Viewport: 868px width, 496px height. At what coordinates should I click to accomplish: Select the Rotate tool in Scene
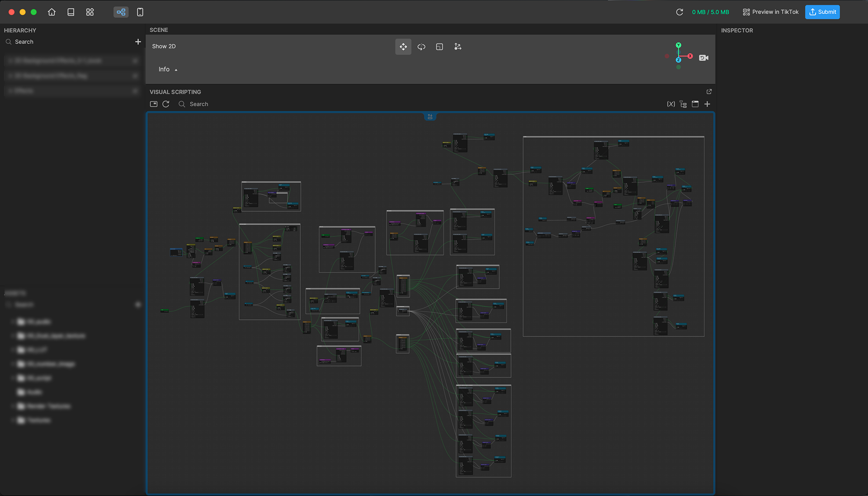tap(421, 47)
